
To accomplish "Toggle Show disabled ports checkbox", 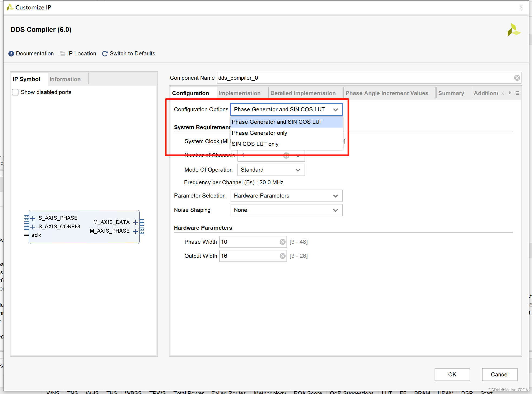I will [15, 92].
